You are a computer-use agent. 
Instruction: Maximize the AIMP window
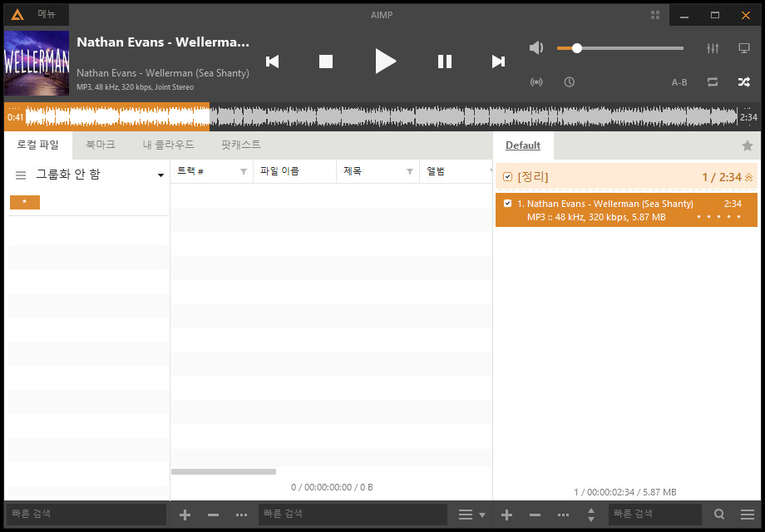coord(715,16)
